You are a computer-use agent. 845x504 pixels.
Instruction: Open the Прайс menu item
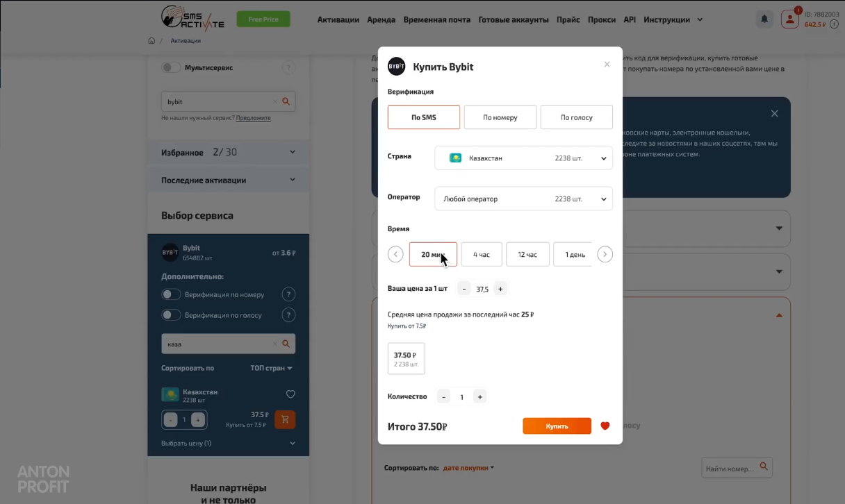click(568, 19)
